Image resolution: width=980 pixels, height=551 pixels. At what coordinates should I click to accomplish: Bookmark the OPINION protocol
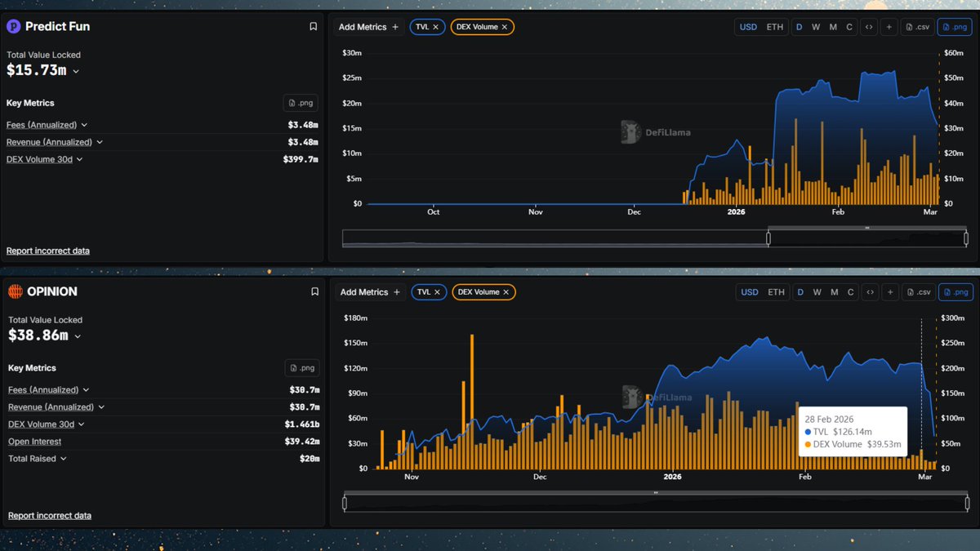click(x=314, y=291)
